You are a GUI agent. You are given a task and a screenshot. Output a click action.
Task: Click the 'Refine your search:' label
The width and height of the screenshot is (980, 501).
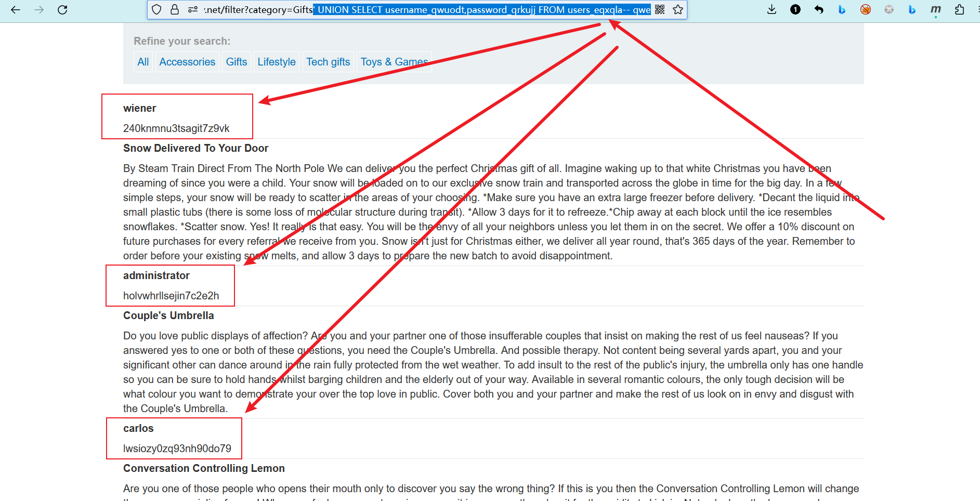coord(182,41)
